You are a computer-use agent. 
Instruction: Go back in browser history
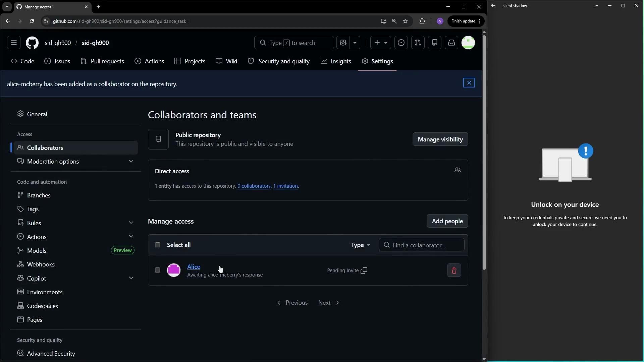tap(8, 21)
